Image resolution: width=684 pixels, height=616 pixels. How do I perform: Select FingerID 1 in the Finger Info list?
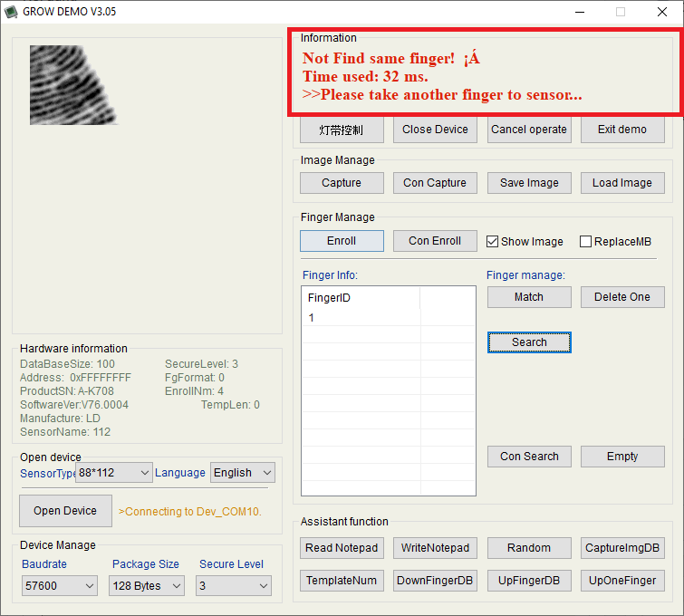(312, 318)
